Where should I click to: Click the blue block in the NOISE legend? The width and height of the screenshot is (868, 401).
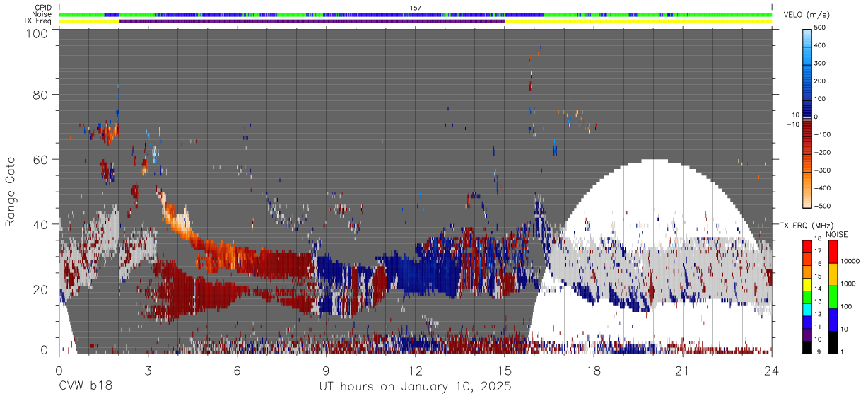[x=832, y=320]
